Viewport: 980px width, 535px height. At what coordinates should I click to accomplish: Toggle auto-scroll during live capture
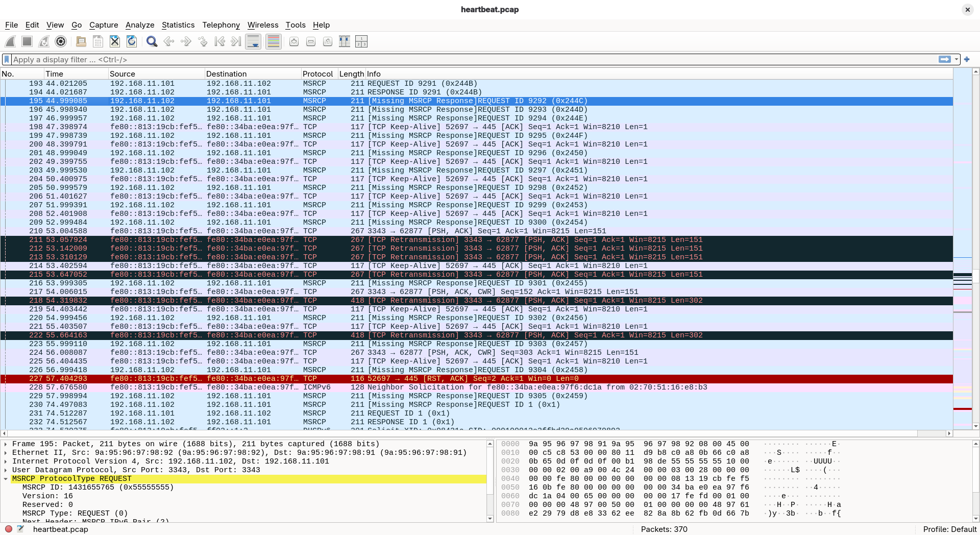pos(253,42)
